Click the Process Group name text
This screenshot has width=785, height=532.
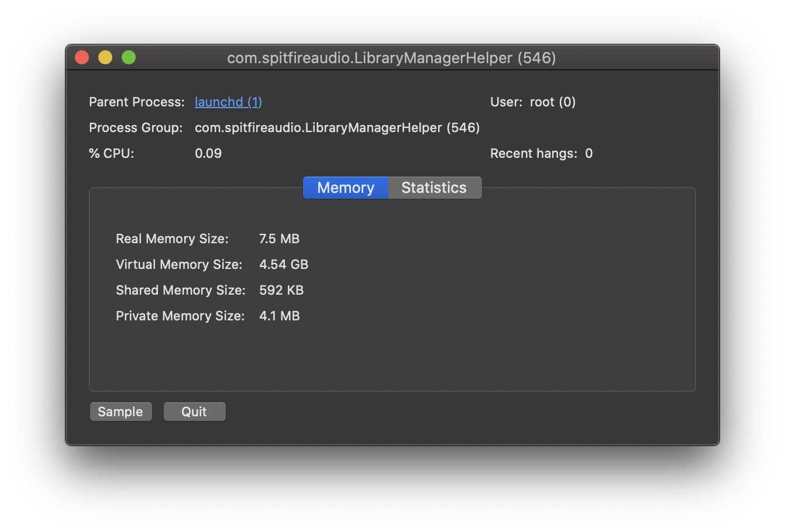pos(337,127)
